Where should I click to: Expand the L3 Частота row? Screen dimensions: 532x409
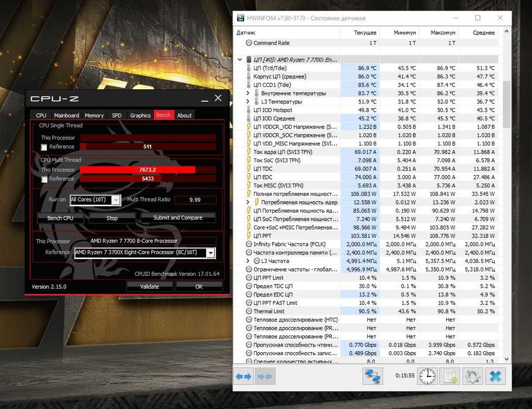coord(248,261)
